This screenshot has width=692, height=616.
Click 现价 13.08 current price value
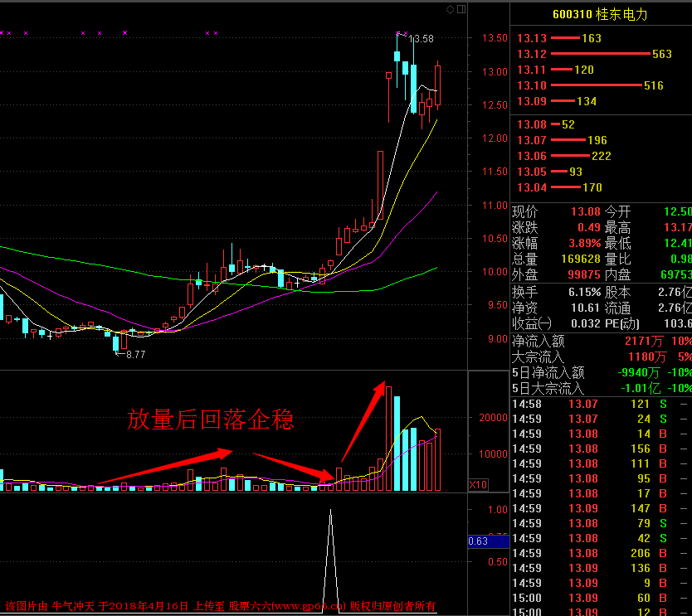click(586, 211)
